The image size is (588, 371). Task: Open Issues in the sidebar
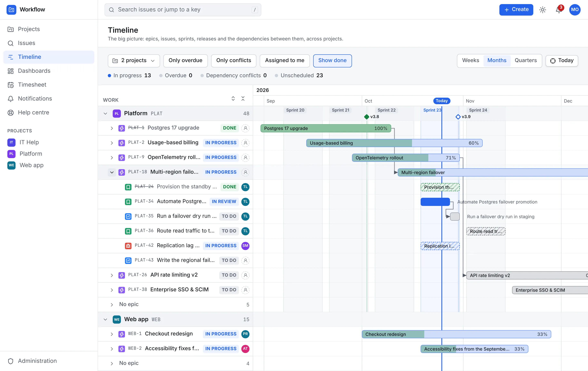(x=49, y=43)
